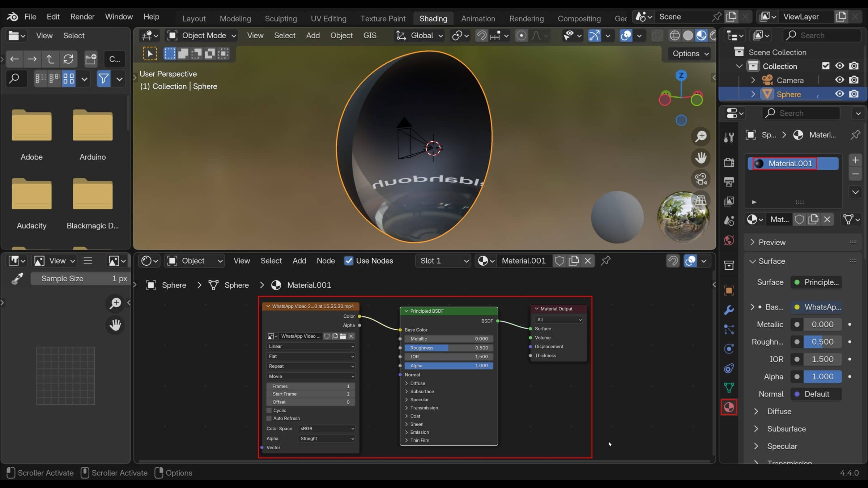Image resolution: width=868 pixels, height=488 pixels.
Task: Refresh the file browser list
Action: point(68,59)
